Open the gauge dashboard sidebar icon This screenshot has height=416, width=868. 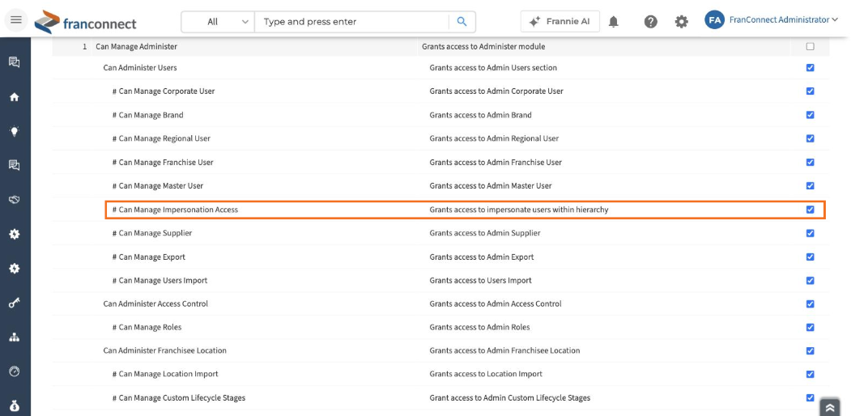[15, 371]
